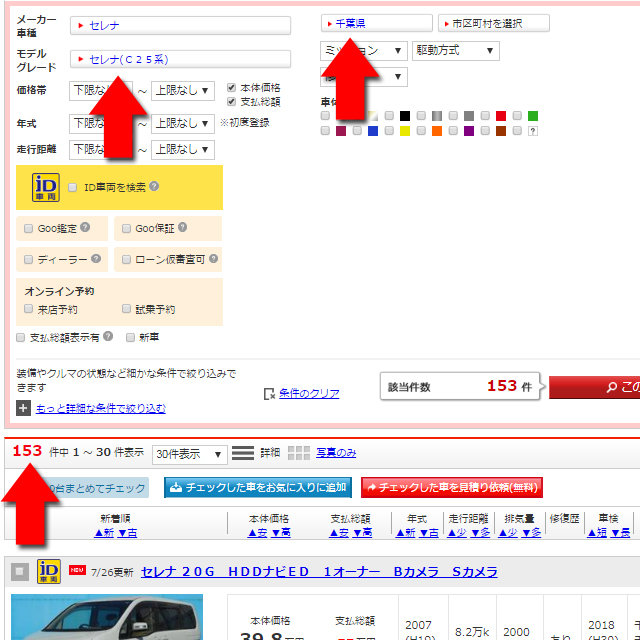Open 市区町村を選択 selector
640x640 pixels.
pyautogui.click(x=493, y=23)
